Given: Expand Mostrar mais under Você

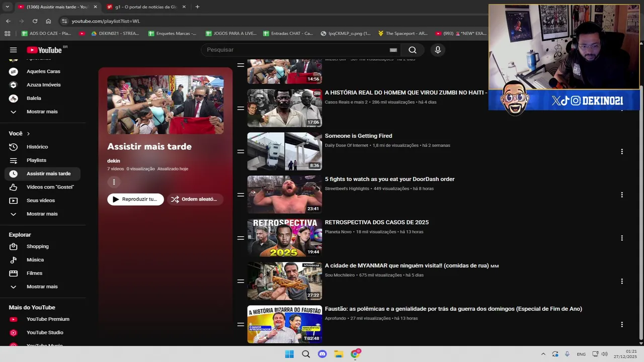Looking at the screenshot, I should pyautogui.click(x=43, y=214).
